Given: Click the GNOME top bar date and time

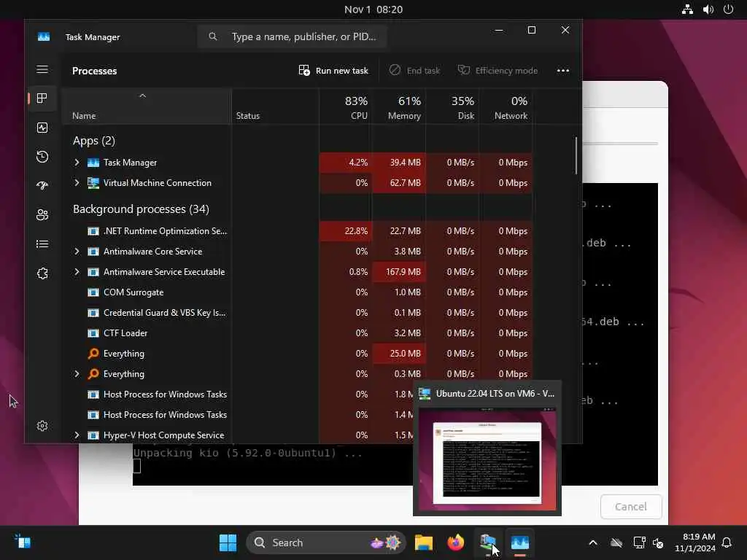Looking at the screenshot, I should click(x=373, y=9).
